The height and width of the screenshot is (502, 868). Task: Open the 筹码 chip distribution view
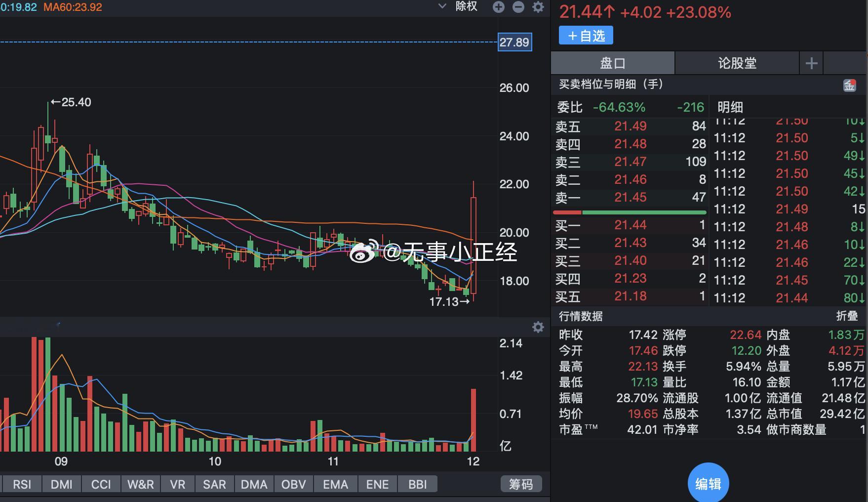521,484
